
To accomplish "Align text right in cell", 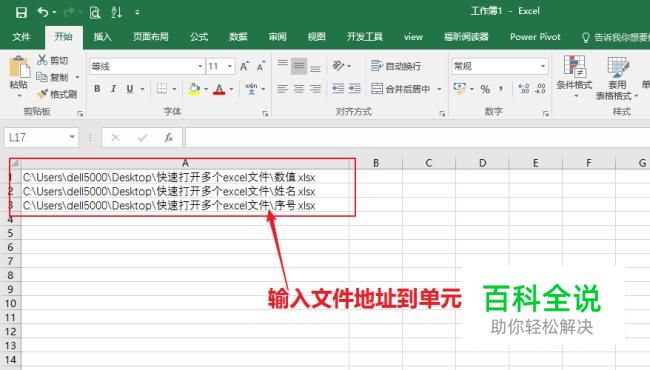I will pyautogui.click(x=315, y=89).
